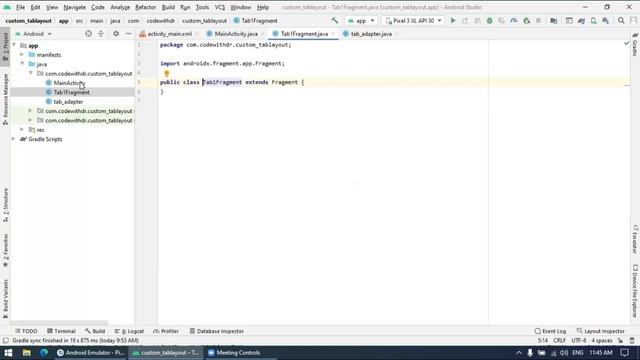Click the yellow lightbulb intention icon

pos(167,73)
